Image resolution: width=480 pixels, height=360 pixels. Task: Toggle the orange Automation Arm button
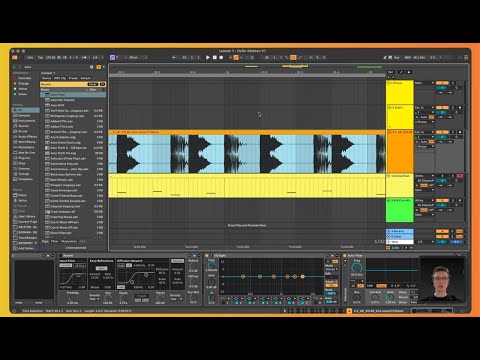(x=236, y=57)
